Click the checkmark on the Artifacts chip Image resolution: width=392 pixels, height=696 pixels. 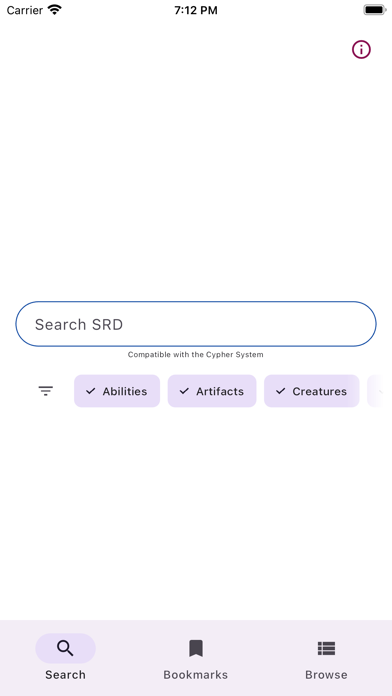tap(184, 391)
